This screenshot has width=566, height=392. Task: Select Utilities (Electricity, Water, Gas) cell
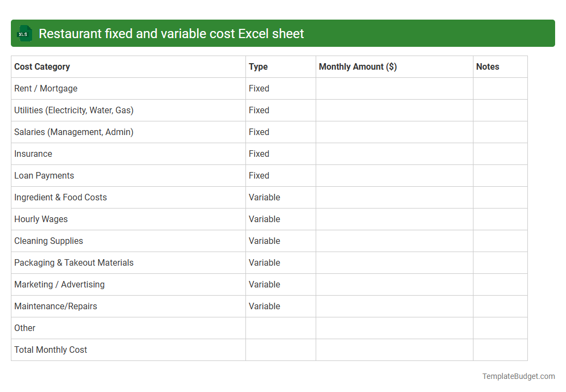coord(74,110)
